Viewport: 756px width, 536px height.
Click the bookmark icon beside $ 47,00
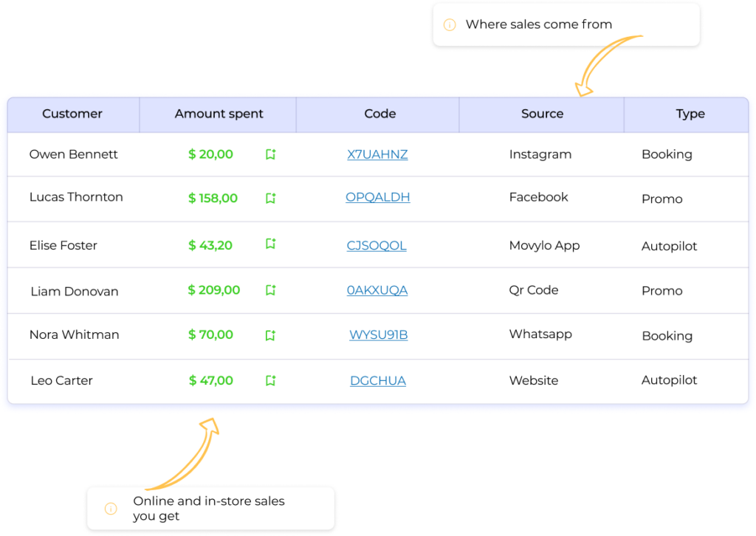click(270, 381)
